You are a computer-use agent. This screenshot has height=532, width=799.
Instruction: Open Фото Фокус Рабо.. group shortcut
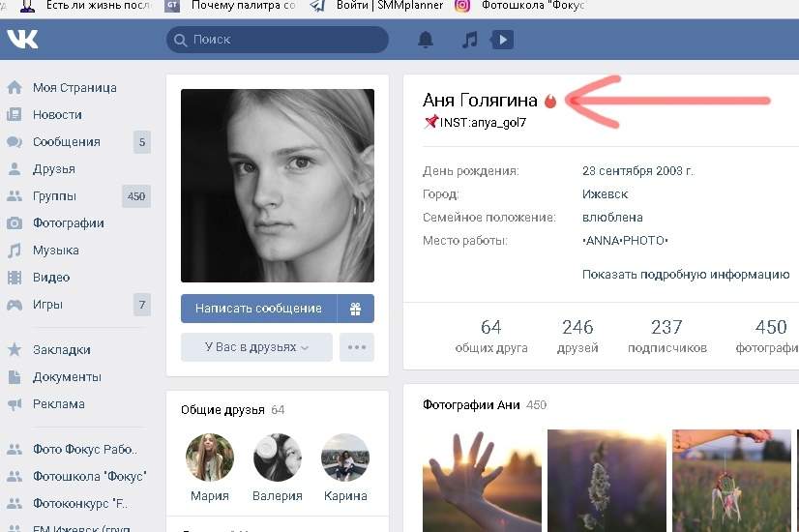(x=84, y=449)
